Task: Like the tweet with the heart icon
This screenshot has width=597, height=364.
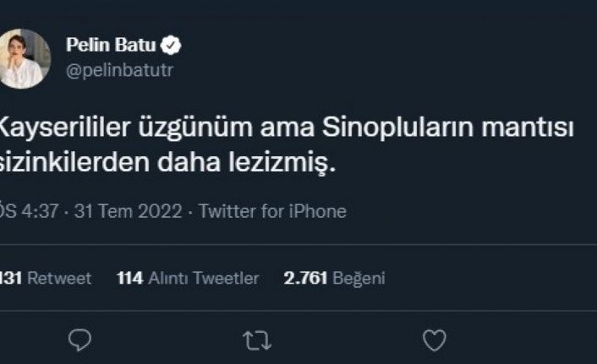Action: click(x=435, y=340)
